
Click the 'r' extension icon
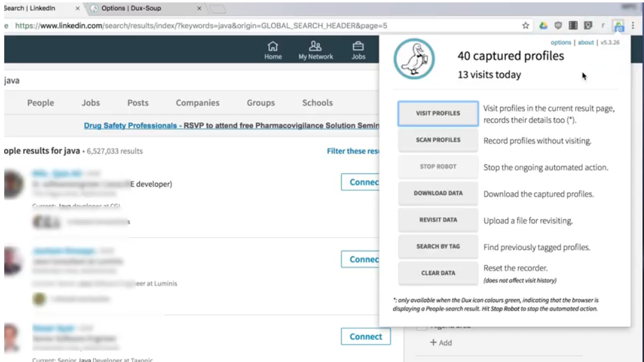602,25
